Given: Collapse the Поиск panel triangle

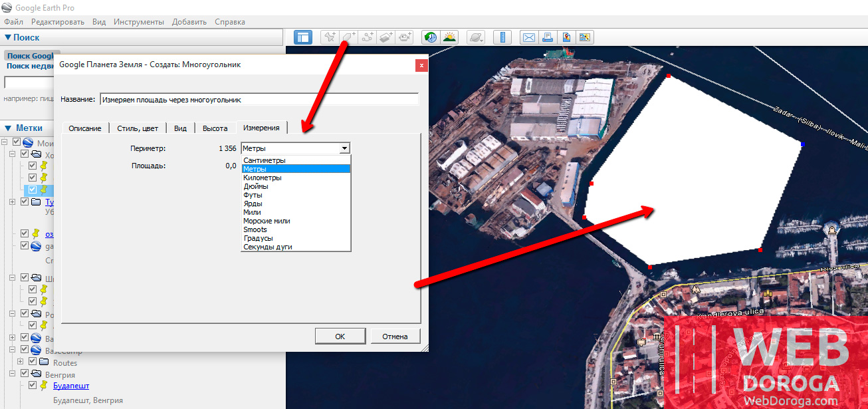Looking at the screenshot, I should coord(7,38).
